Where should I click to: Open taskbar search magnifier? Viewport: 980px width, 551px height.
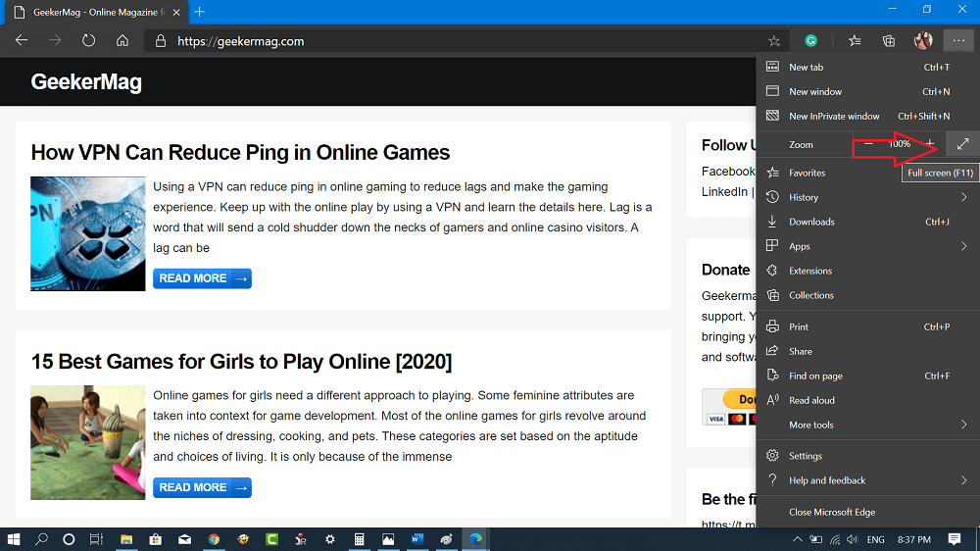point(41,539)
